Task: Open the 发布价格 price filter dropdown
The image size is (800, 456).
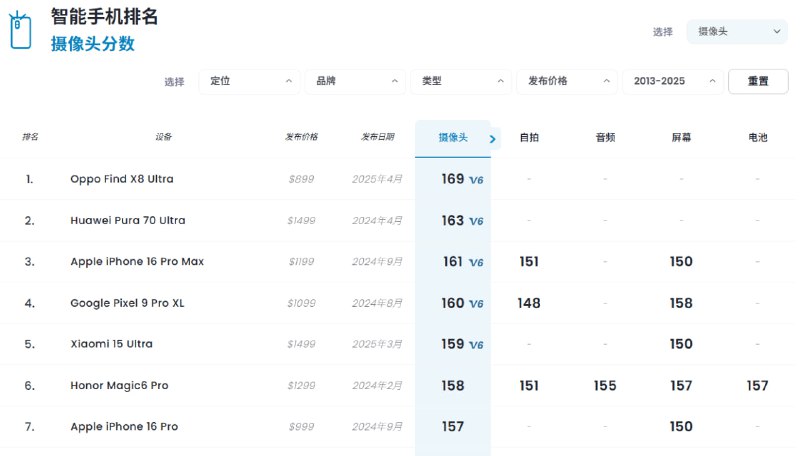Action: coord(567,81)
